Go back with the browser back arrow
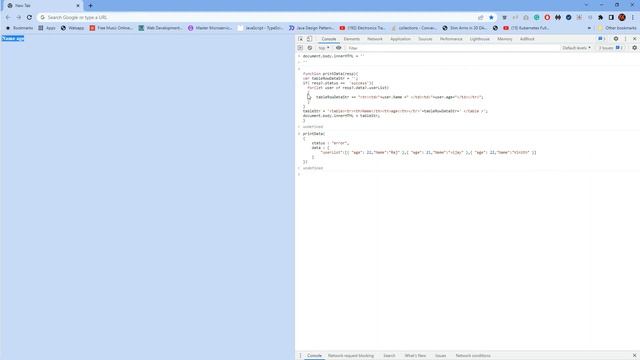The width and height of the screenshot is (640, 360). [x=8, y=18]
